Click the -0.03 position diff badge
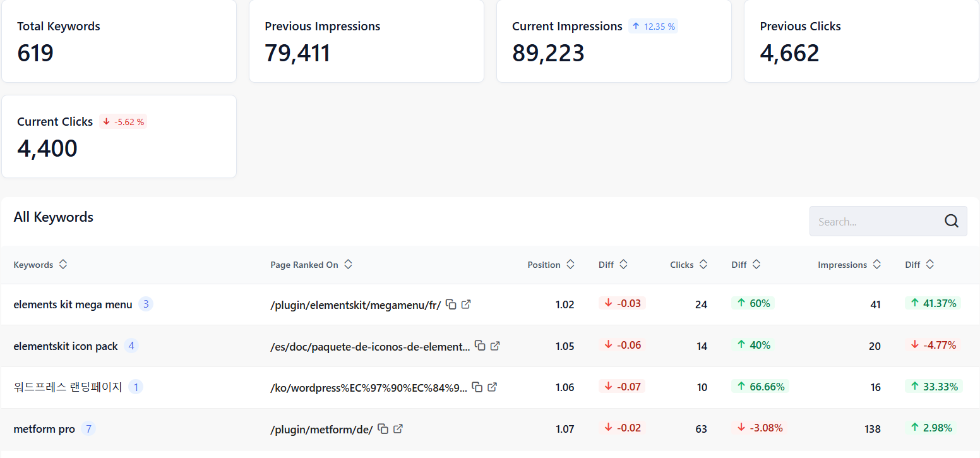Viewport: 980px width, 458px height. point(622,303)
